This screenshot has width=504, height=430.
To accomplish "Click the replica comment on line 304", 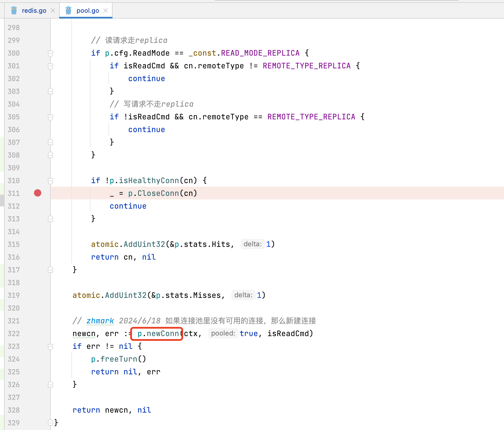I will tap(152, 104).
